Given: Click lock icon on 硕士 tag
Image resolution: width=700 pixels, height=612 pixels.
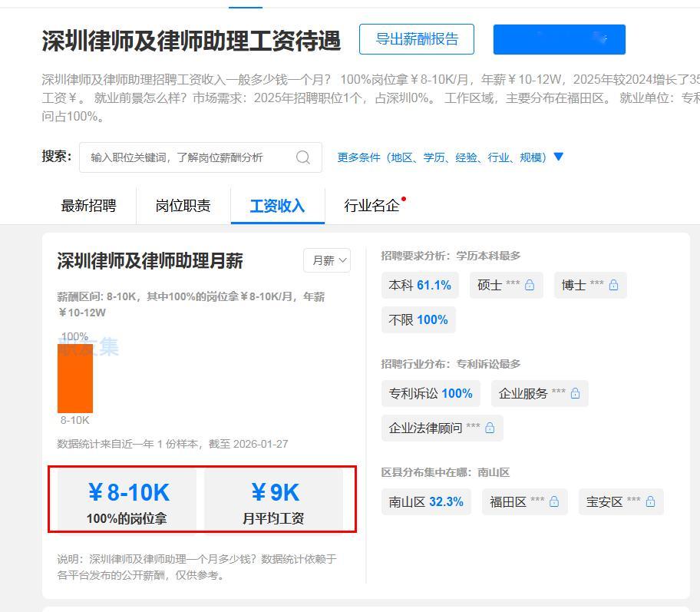Looking at the screenshot, I should 530,285.
